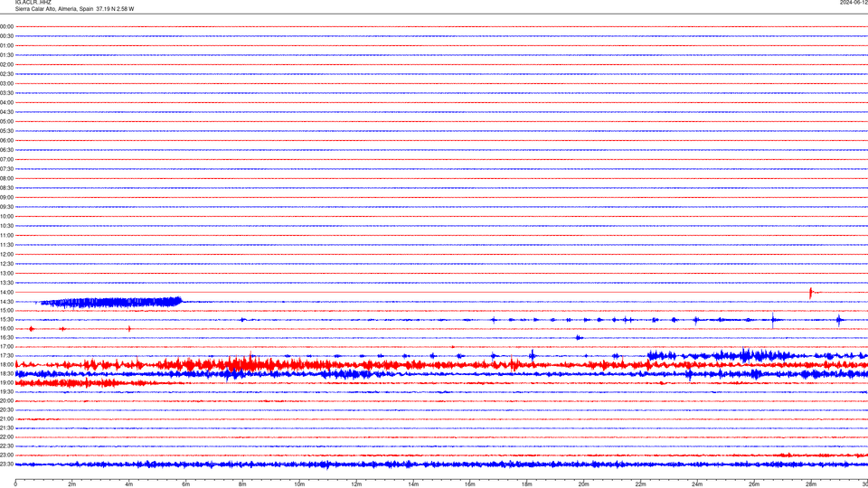Pick the 23:00 trace label
This screenshot has height=488, width=868.
coord(6,455)
